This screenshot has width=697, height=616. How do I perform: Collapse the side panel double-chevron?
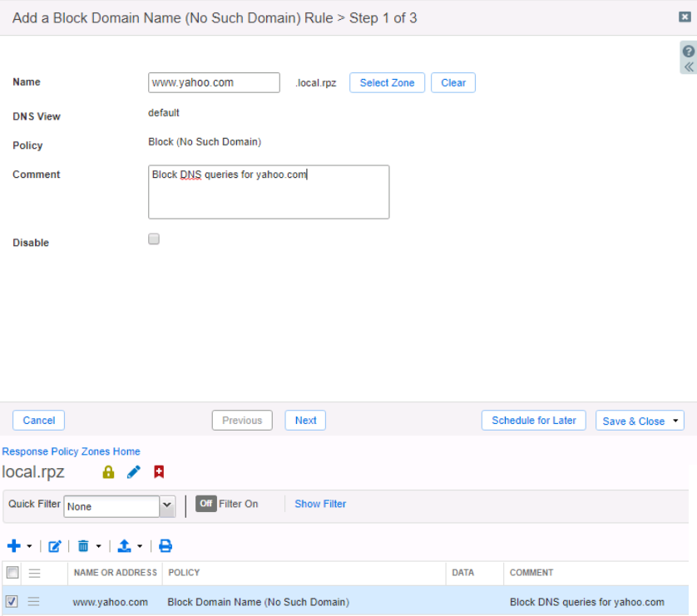click(x=688, y=67)
